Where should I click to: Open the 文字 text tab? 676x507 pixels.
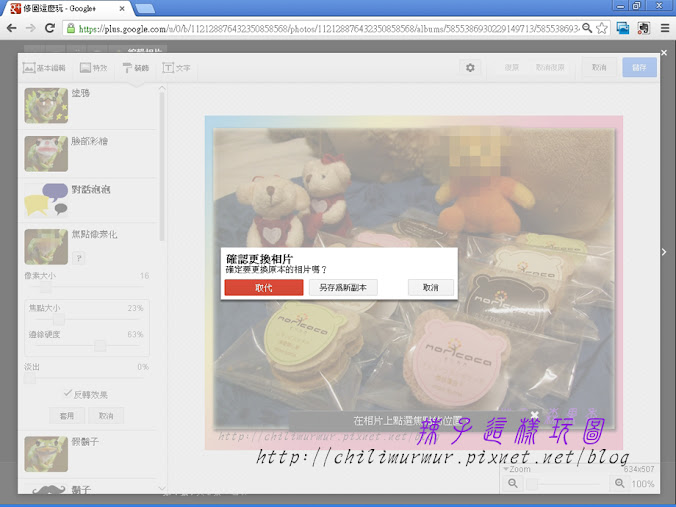coord(176,68)
